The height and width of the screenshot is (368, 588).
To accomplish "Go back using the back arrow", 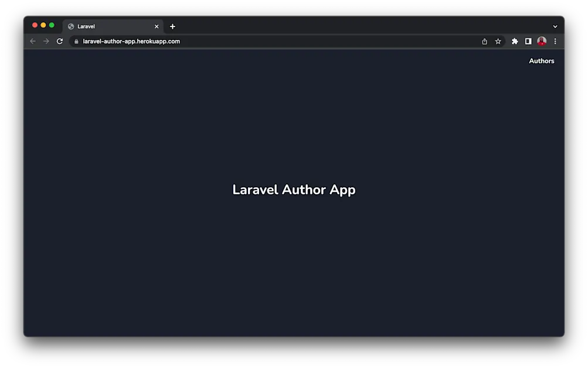I will click(x=32, y=41).
